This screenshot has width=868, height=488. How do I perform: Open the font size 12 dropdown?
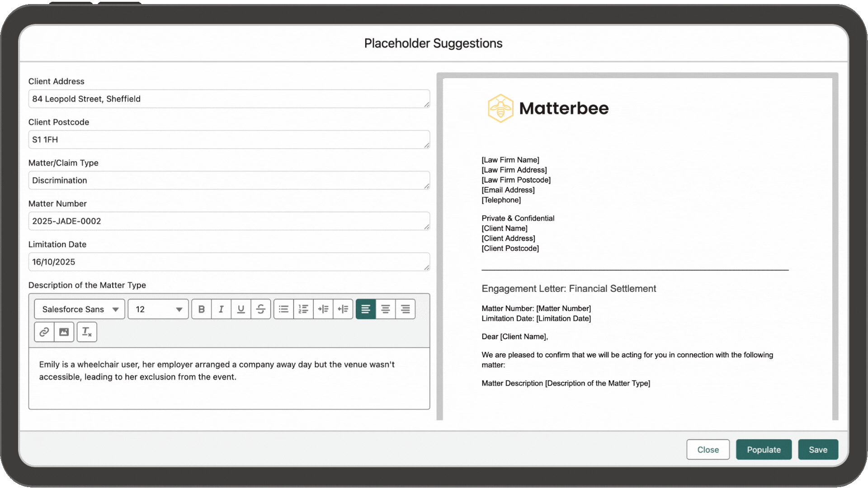tap(158, 309)
